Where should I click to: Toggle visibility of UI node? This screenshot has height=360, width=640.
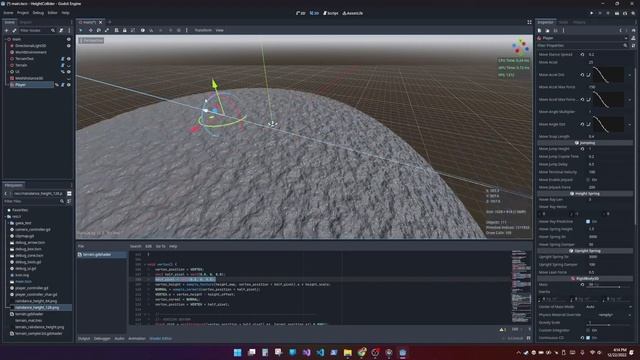click(x=69, y=72)
